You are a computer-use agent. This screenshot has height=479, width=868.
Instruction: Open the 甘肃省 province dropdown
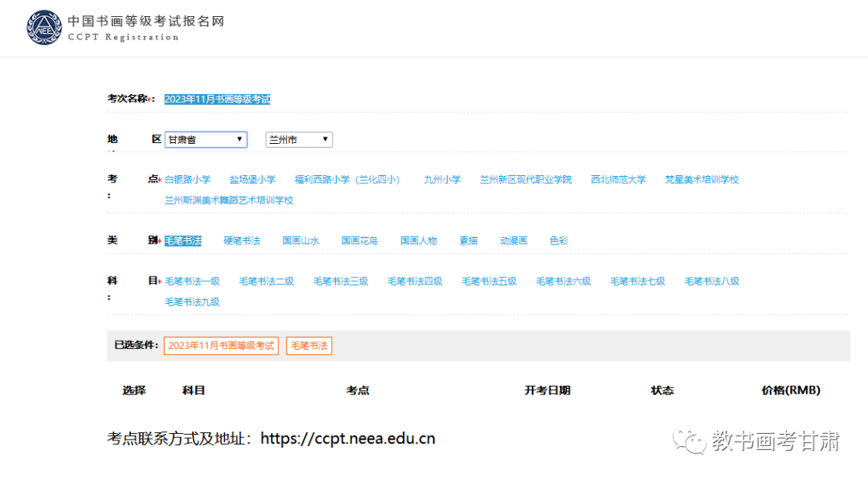pyautogui.click(x=205, y=140)
